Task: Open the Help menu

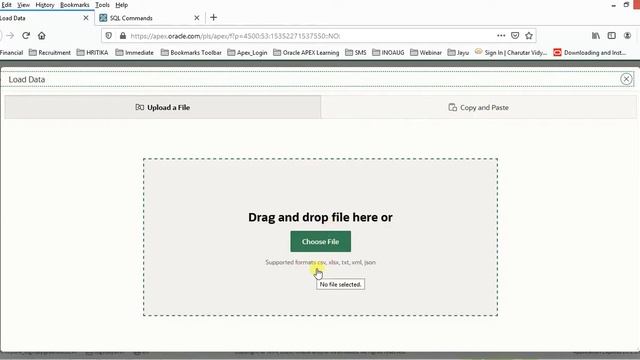Action: [x=121, y=5]
